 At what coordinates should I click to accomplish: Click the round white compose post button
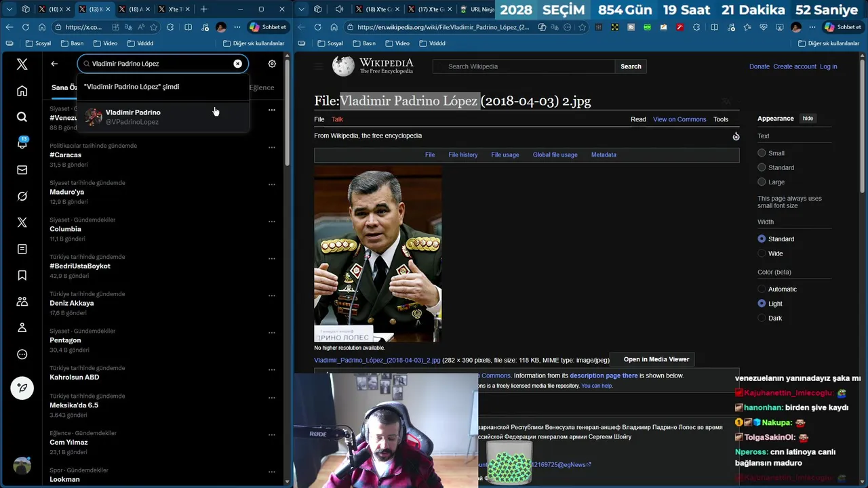[22, 388]
